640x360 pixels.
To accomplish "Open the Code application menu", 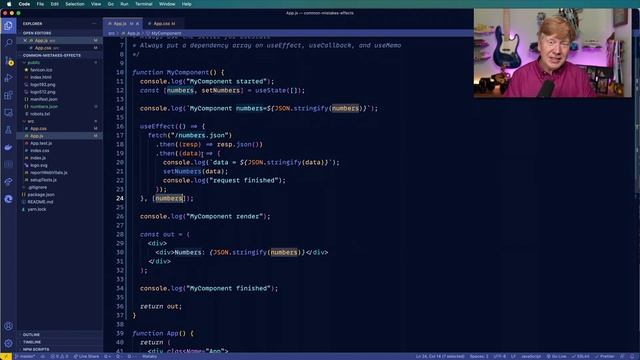I will click(24, 4).
